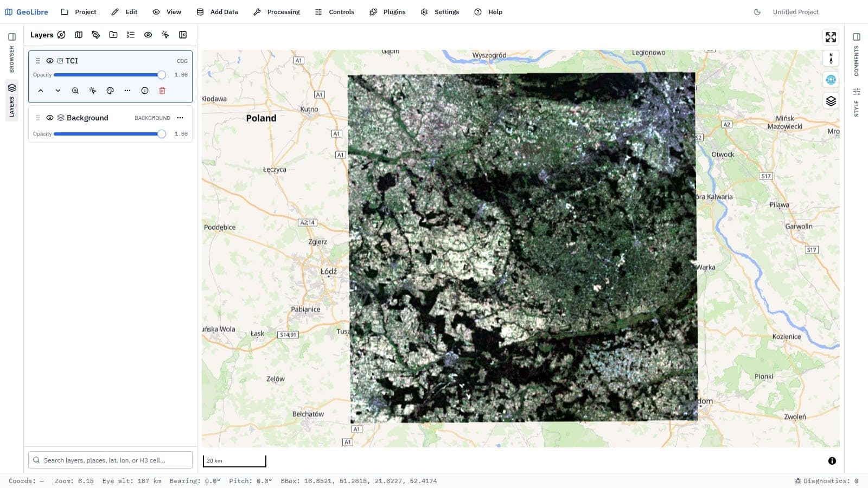Screen dimensions: 868x488
Task: Click the pointer-click icon in Layers toolbar
Action: [x=165, y=35]
